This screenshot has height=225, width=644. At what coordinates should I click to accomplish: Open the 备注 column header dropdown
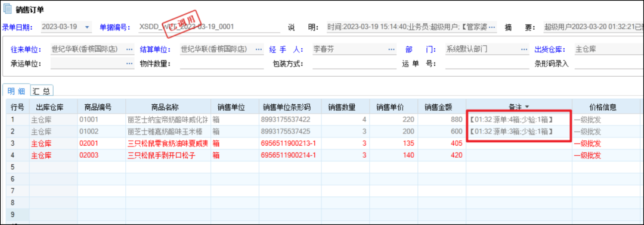click(x=527, y=107)
